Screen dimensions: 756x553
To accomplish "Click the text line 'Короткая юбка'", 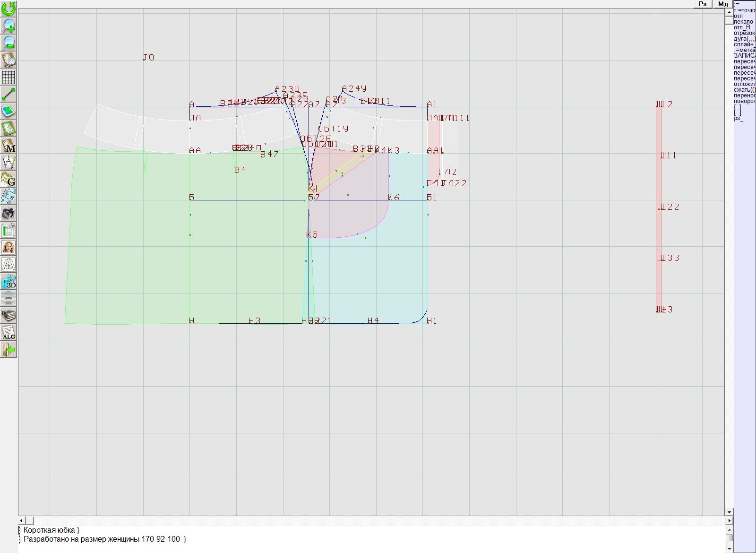I will click(x=51, y=530).
